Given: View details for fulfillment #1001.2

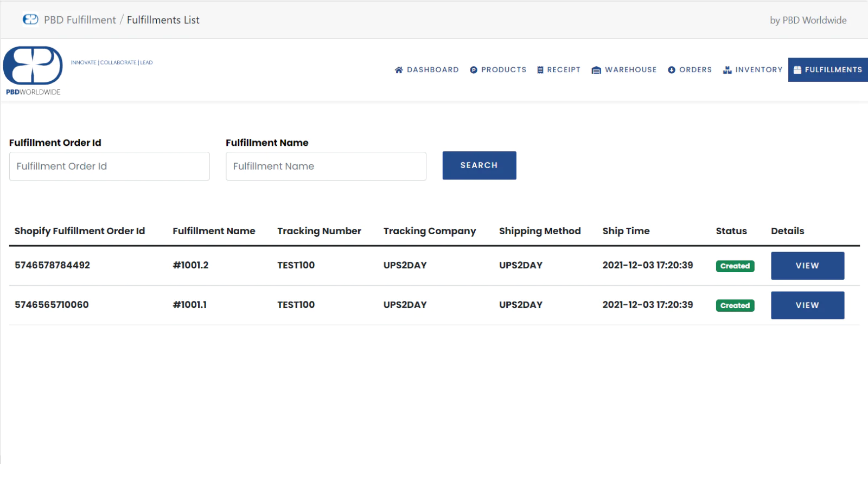Looking at the screenshot, I should (x=807, y=266).
